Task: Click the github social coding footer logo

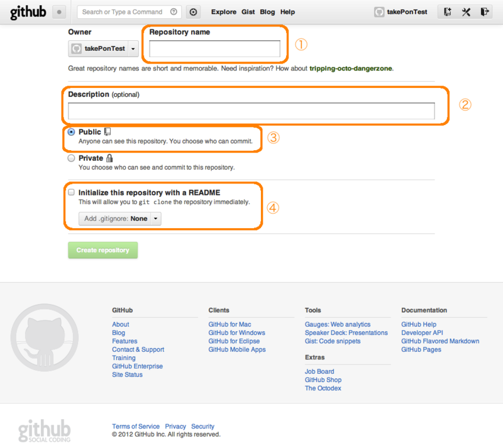Action: click(44, 430)
